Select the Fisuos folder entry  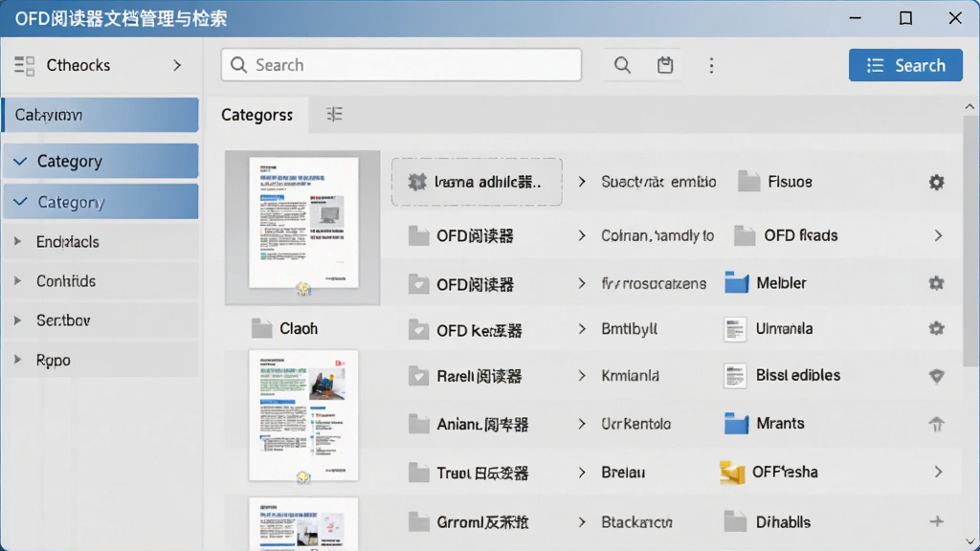point(775,182)
